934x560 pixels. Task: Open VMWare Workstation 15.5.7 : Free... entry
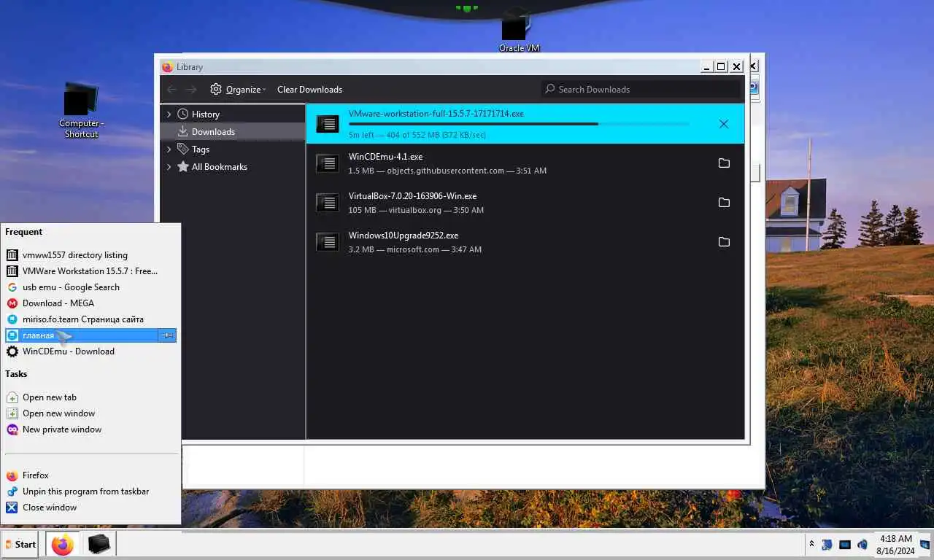pyautogui.click(x=90, y=271)
